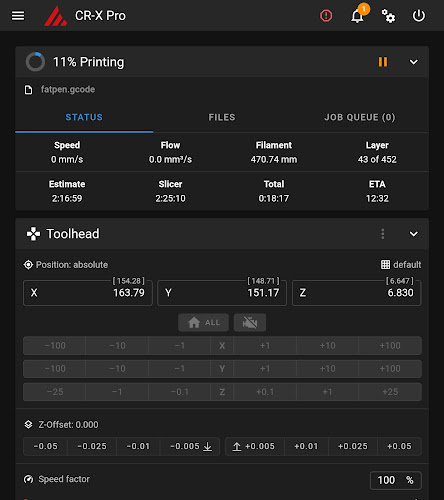Raise Z-offset by 0.005
Viewport: 444px width, 500px height.
tap(255, 446)
